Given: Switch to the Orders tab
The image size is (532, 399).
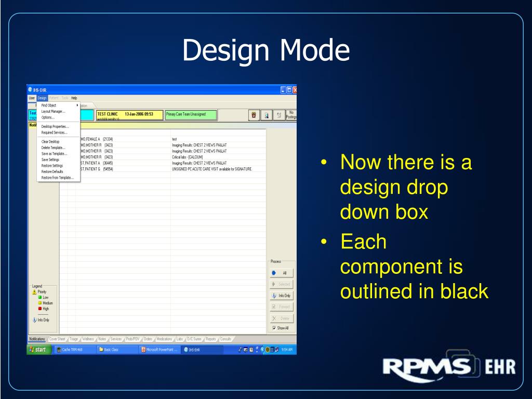Looking at the screenshot, I should [148, 339].
